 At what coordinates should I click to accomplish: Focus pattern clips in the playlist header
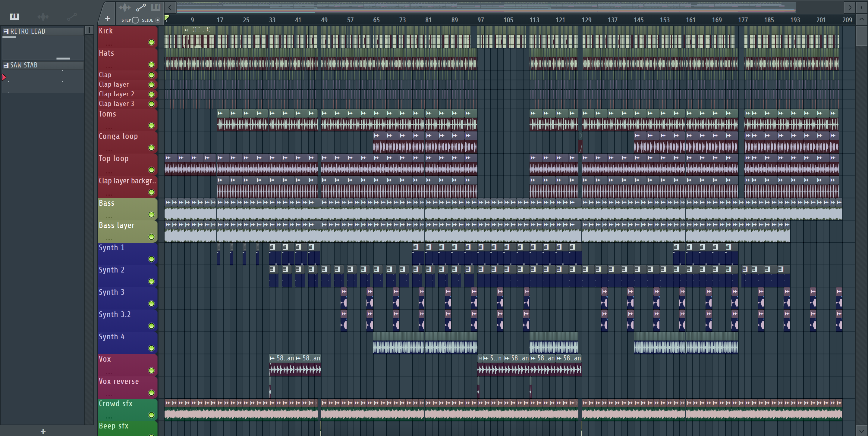(x=156, y=8)
